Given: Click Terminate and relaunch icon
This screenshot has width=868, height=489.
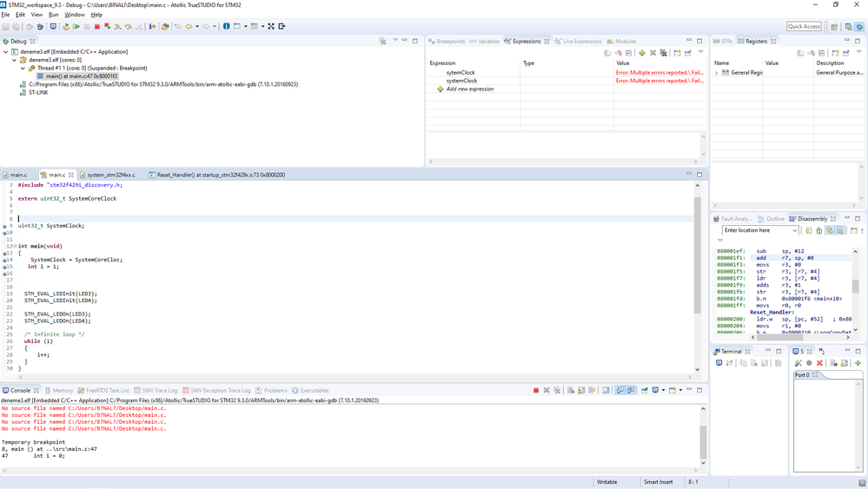Looking at the screenshot, I should click(x=108, y=26).
